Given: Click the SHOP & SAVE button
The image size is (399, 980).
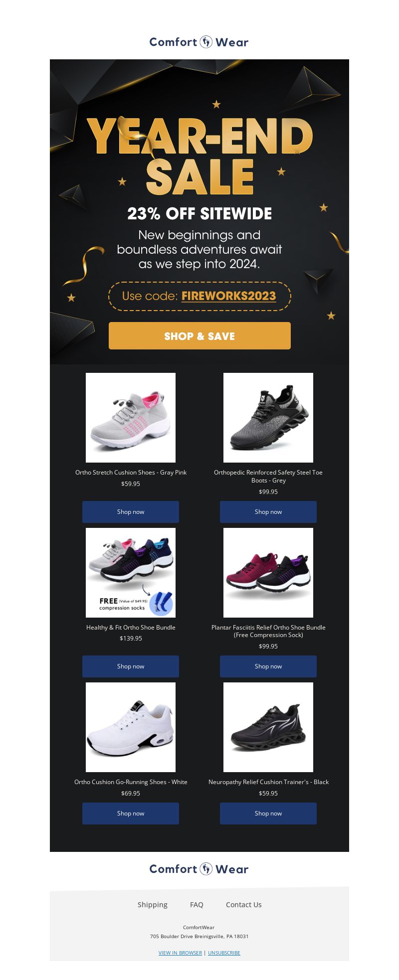Looking at the screenshot, I should tap(199, 336).
